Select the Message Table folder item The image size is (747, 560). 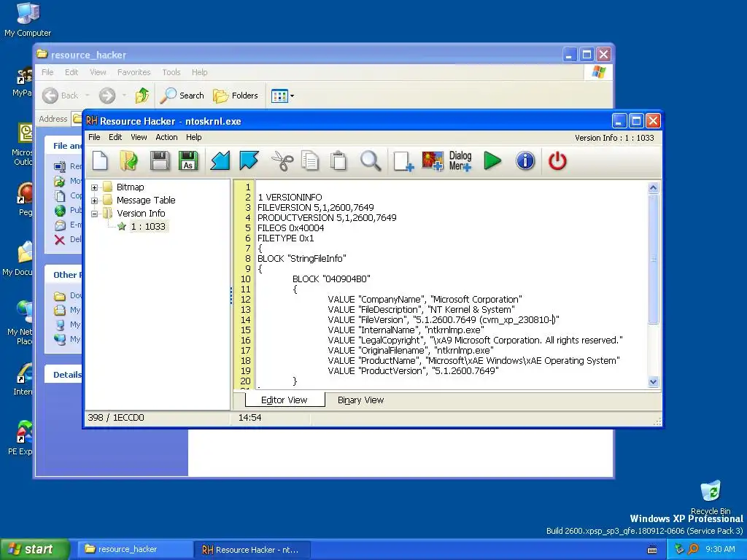(x=139, y=200)
